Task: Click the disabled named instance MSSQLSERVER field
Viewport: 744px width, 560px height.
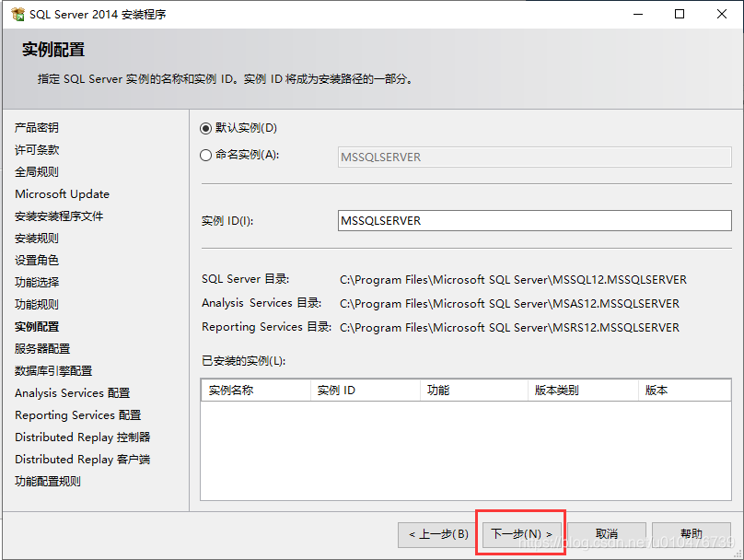Action: (x=534, y=157)
